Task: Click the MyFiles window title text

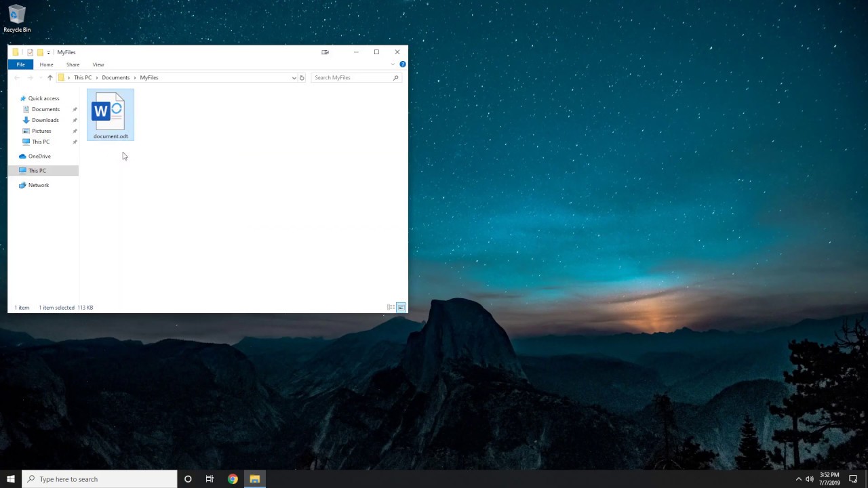Action: click(x=66, y=52)
